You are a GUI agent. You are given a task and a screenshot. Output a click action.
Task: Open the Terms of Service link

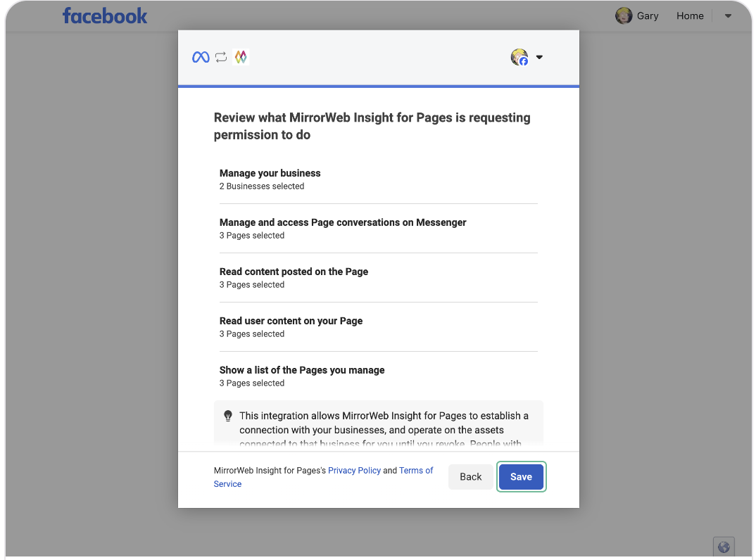tap(323, 477)
